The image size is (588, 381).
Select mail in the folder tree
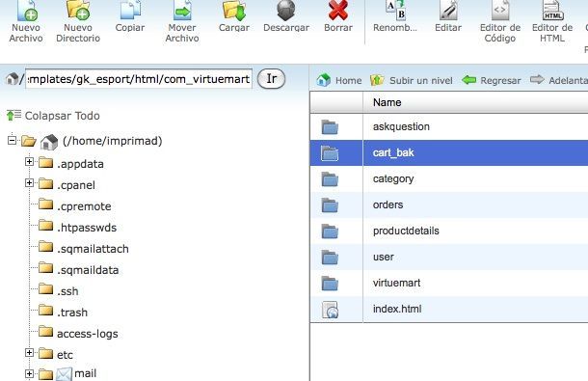tap(85, 373)
